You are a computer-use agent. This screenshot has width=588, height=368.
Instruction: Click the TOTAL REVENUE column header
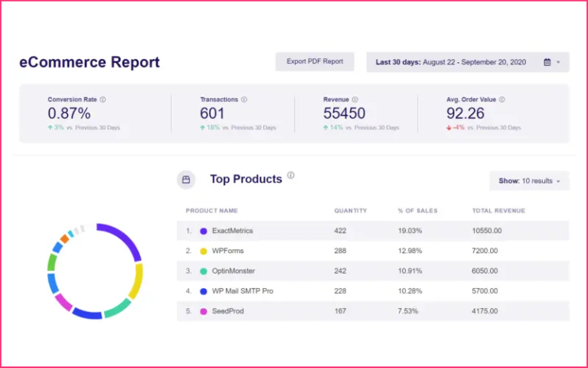point(498,211)
